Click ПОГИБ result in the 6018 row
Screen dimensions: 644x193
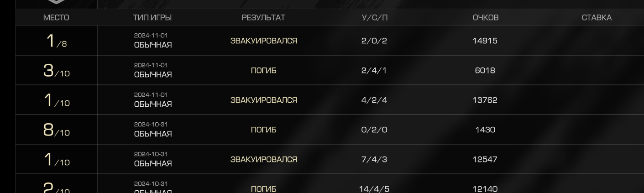coord(263,71)
